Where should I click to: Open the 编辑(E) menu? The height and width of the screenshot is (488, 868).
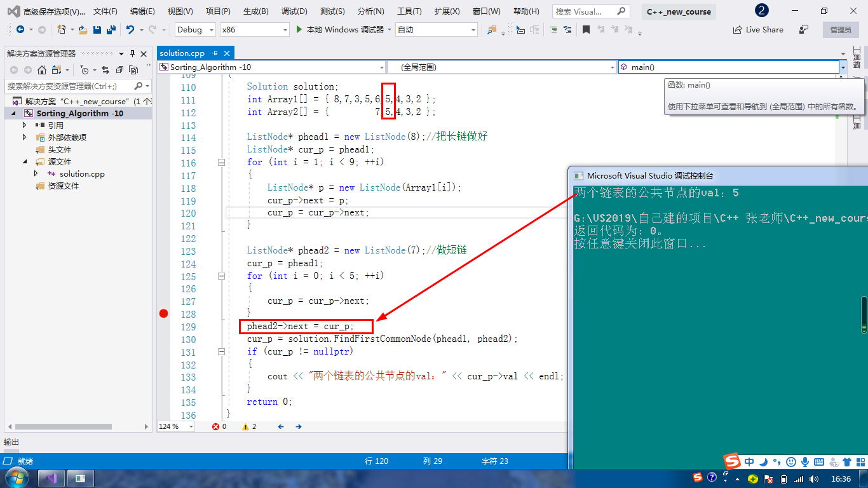point(142,11)
